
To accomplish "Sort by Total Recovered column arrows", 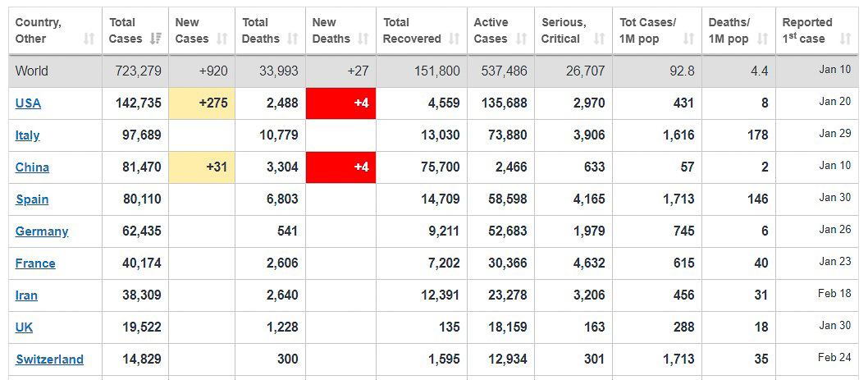I will click(454, 39).
